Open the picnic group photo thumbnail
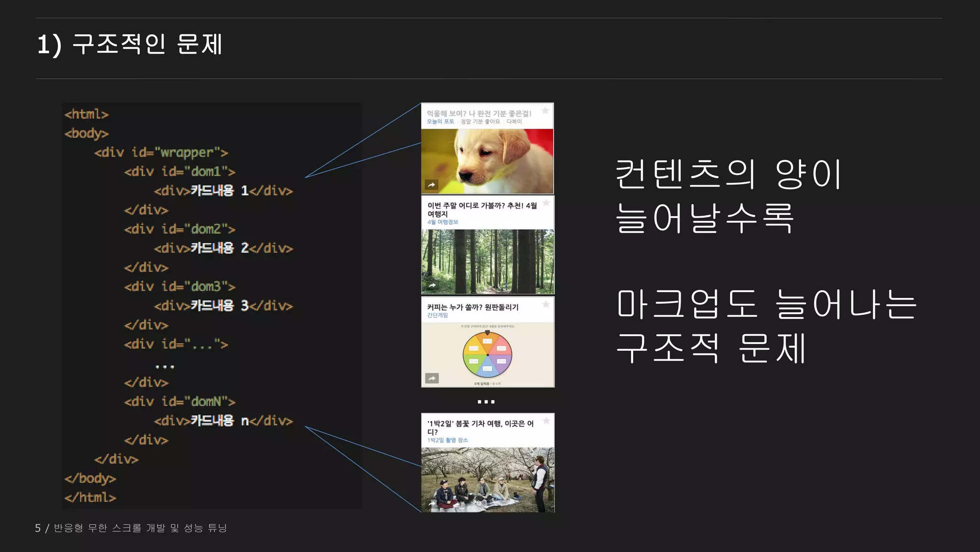Image resolution: width=980 pixels, height=552 pixels. (488, 480)
